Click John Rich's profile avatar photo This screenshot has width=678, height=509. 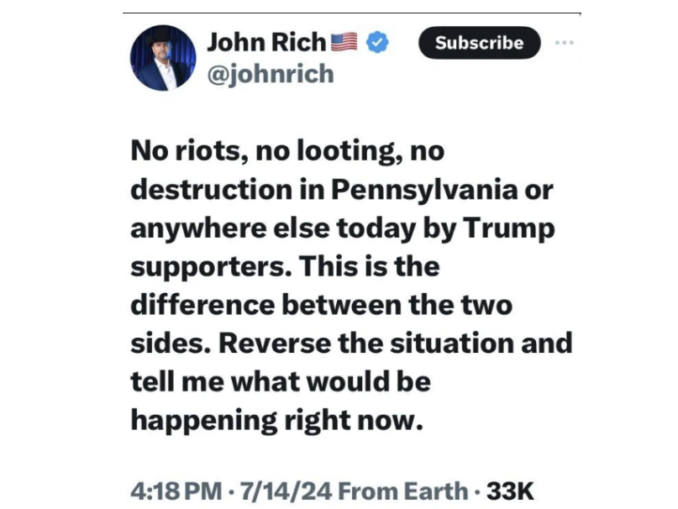pyautogui.click(x=163, y=58)
